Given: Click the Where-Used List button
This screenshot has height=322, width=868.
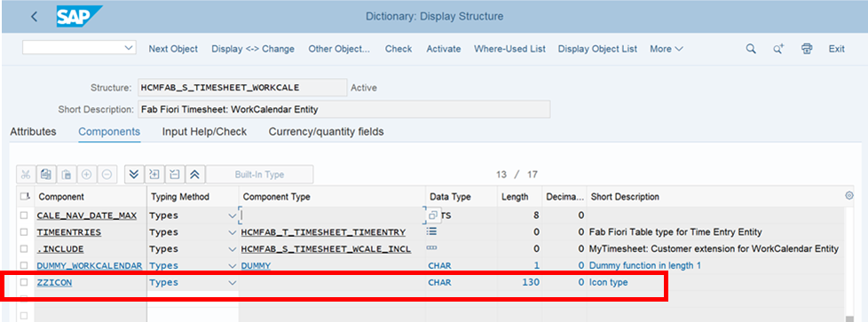Looking at the screenshot, I should tap(509, 49).
